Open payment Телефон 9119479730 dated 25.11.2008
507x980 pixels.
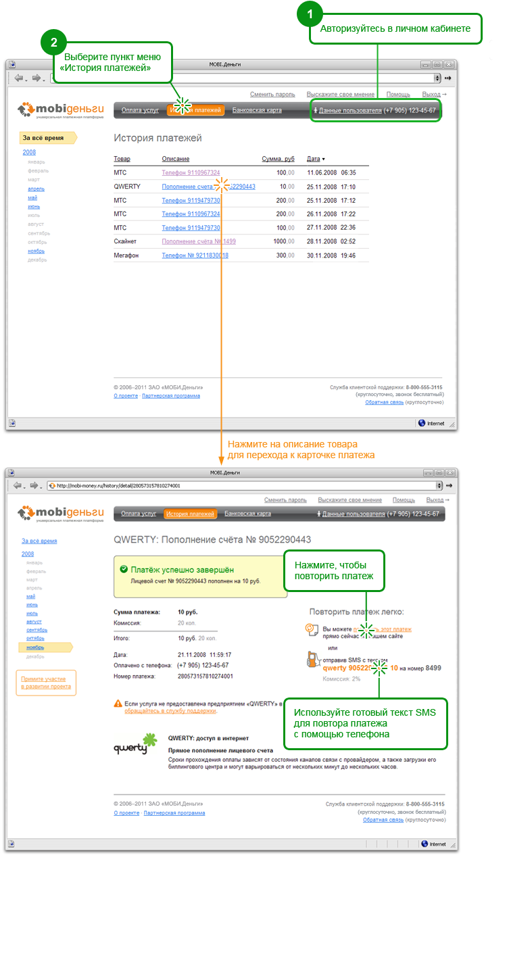[191, 201]
